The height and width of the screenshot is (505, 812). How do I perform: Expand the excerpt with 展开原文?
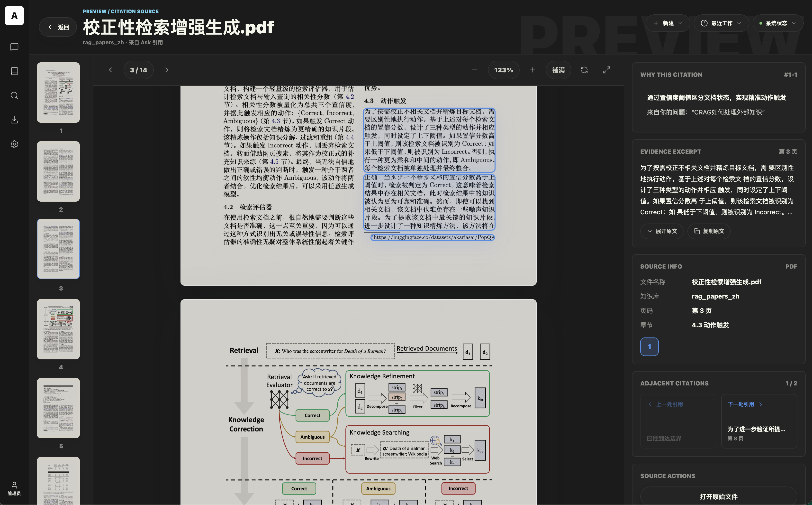click(662, 231)
